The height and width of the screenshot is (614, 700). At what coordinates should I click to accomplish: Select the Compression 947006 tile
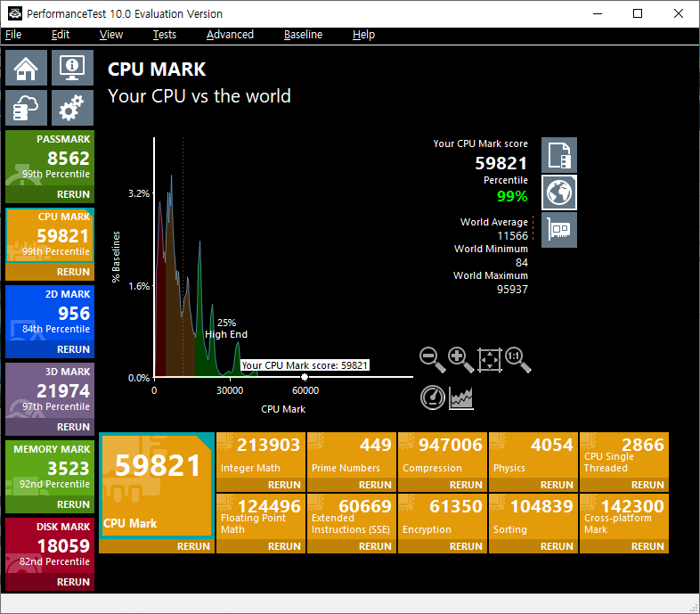[x=443, y=454]
